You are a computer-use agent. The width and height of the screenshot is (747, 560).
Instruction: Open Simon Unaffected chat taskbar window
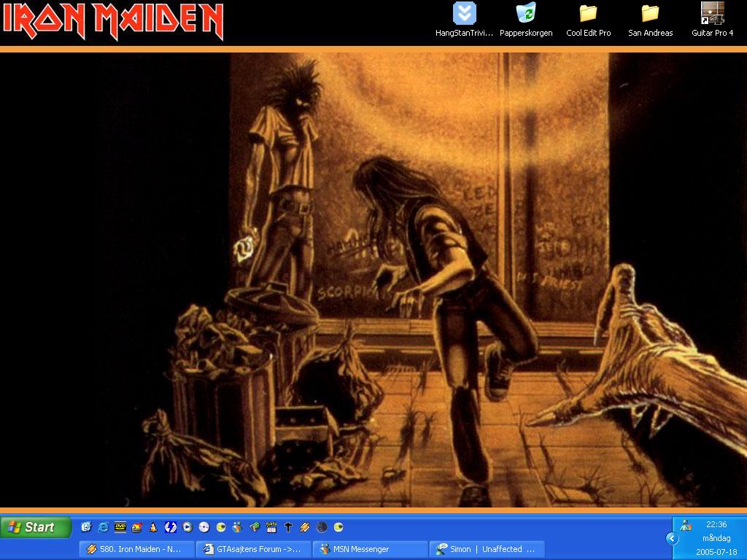(487, 549)
